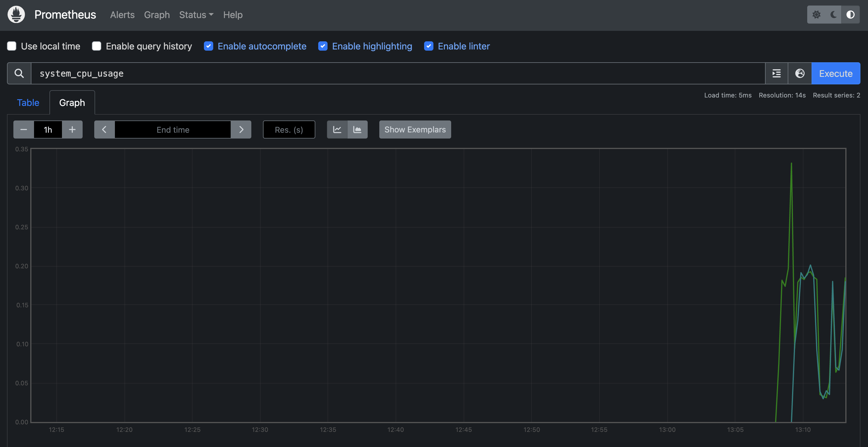The width and height of the screenshot is (868, 447).
Task: Decrease the graph time range
Action: (24, 130)
